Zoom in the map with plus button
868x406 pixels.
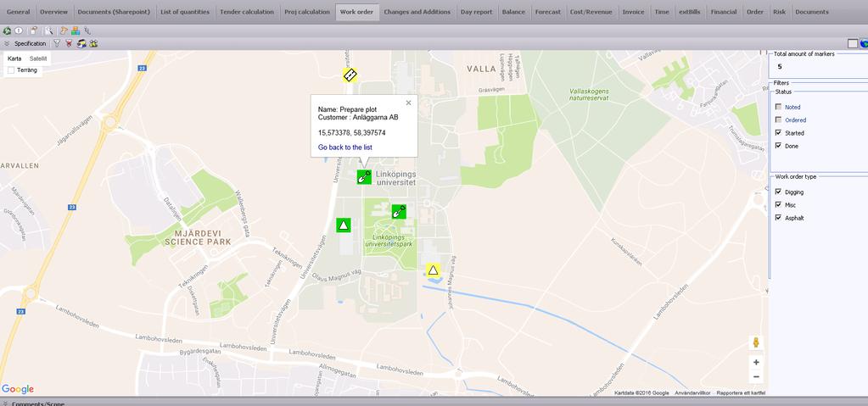pos(756,362)
